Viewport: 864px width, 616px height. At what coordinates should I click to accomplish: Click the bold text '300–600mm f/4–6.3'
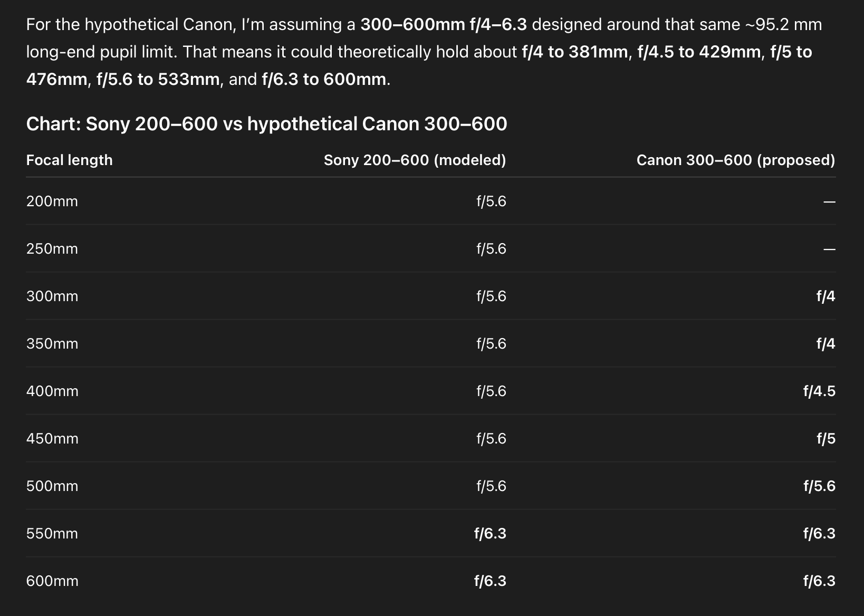[443, 25]
